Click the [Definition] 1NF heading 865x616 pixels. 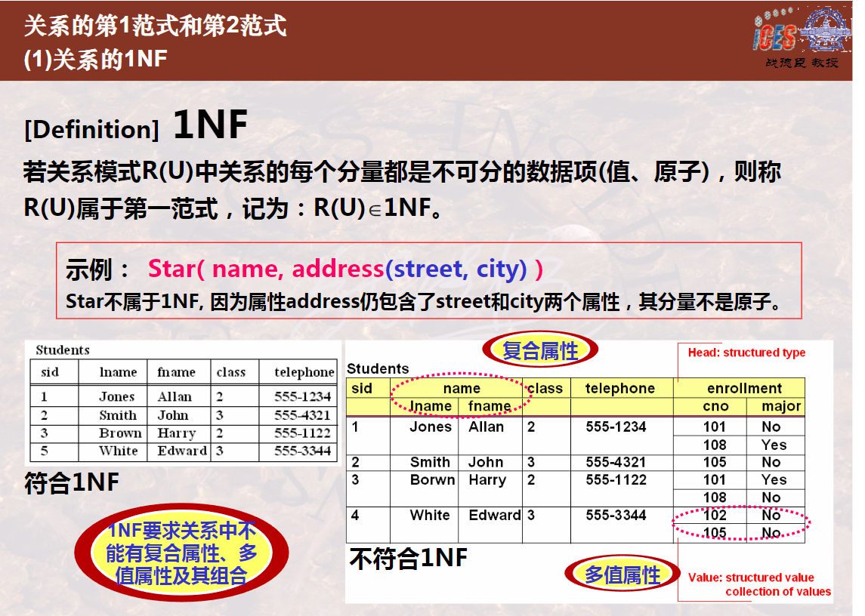136,126
